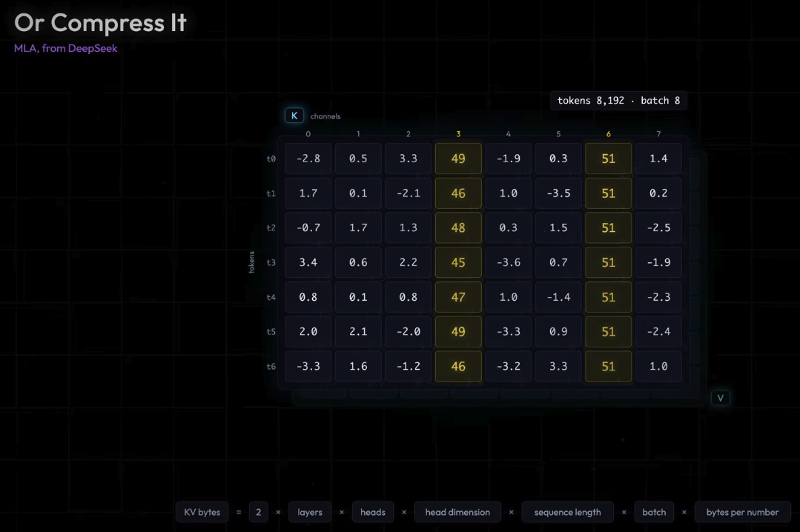The height and width of the screenshot is (532, 800).
Task: Select the 1.6 cell in row t6
Action: point(358,366)
